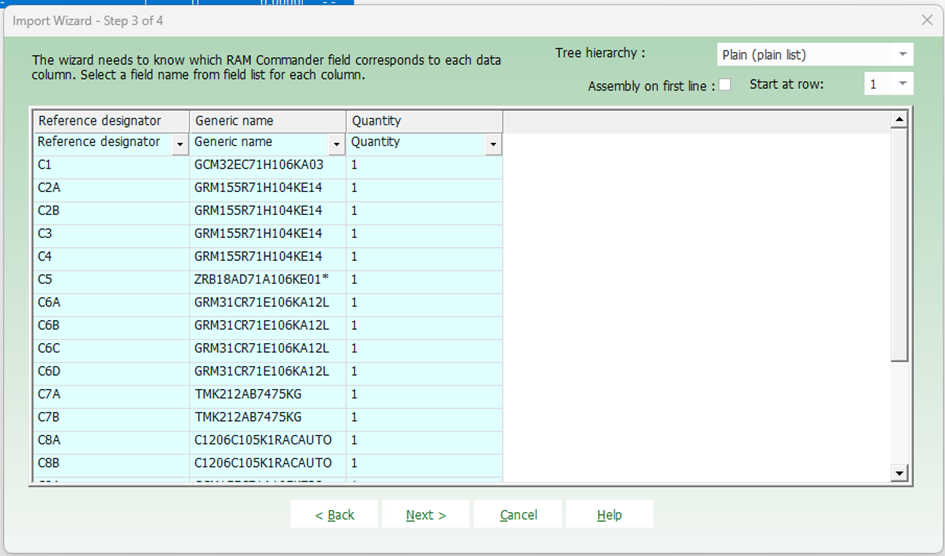This screenshot has height=556, width=945.
Task: Expand Generic name field dropdown arrow
Action: tap(336, 145)
